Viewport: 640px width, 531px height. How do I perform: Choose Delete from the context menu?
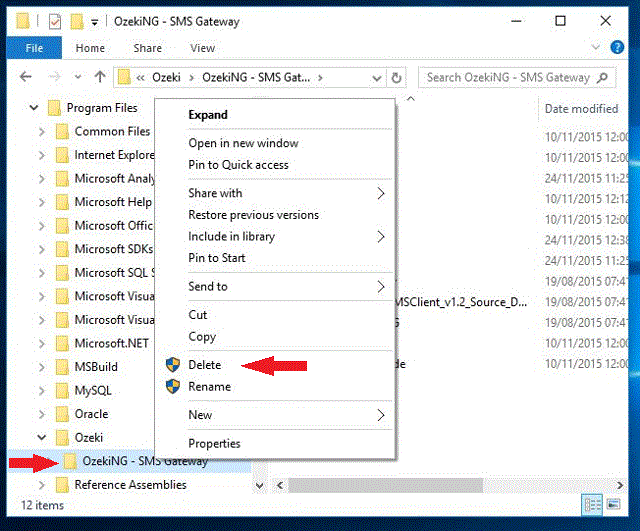pos(205,365)
